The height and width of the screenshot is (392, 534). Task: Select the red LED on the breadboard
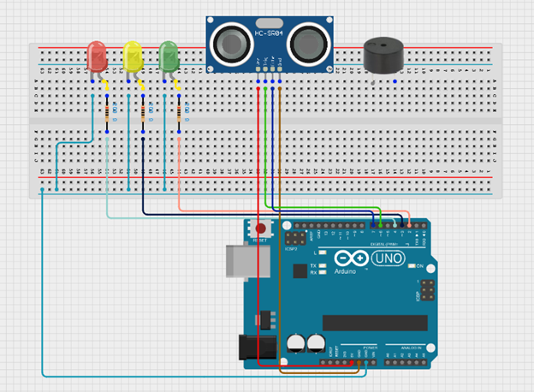tap(97, 56)
